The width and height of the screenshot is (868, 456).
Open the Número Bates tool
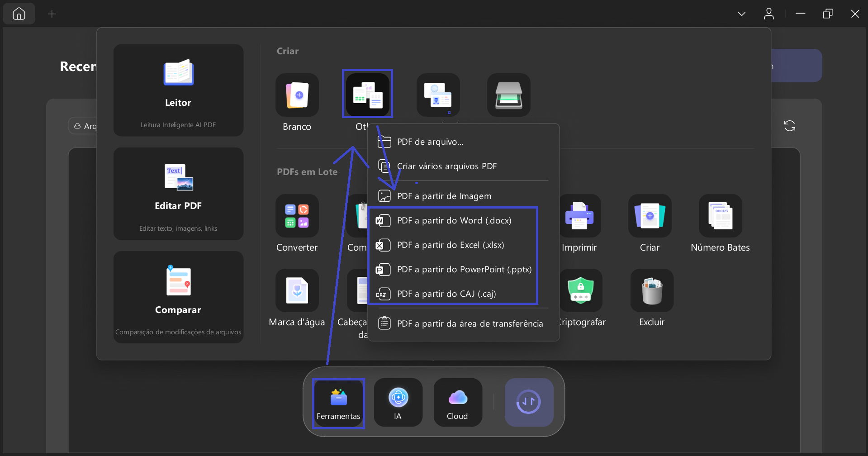[x=721, y=216]
